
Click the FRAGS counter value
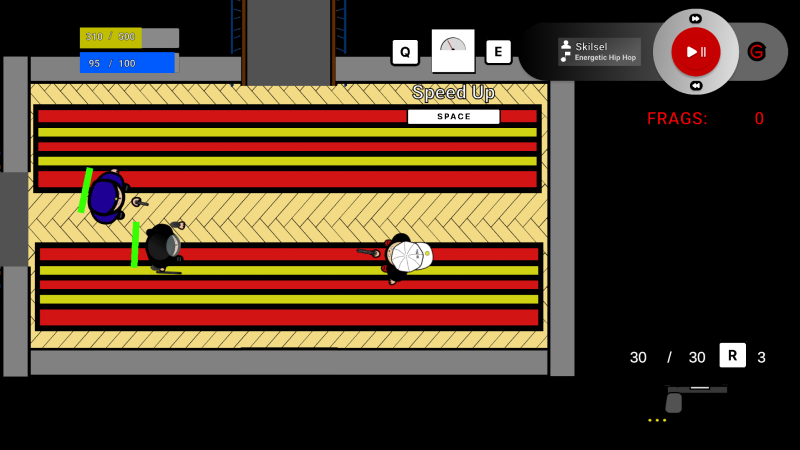759,119
